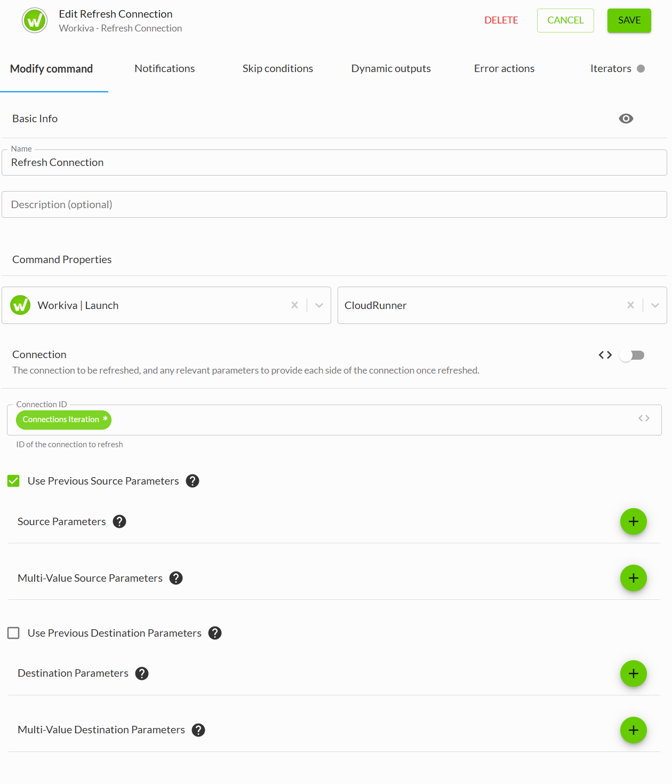This screenshot has width=672, height=784.
Task: Toggle the Connection code mode switch
Action: click(x=632, y=355)
